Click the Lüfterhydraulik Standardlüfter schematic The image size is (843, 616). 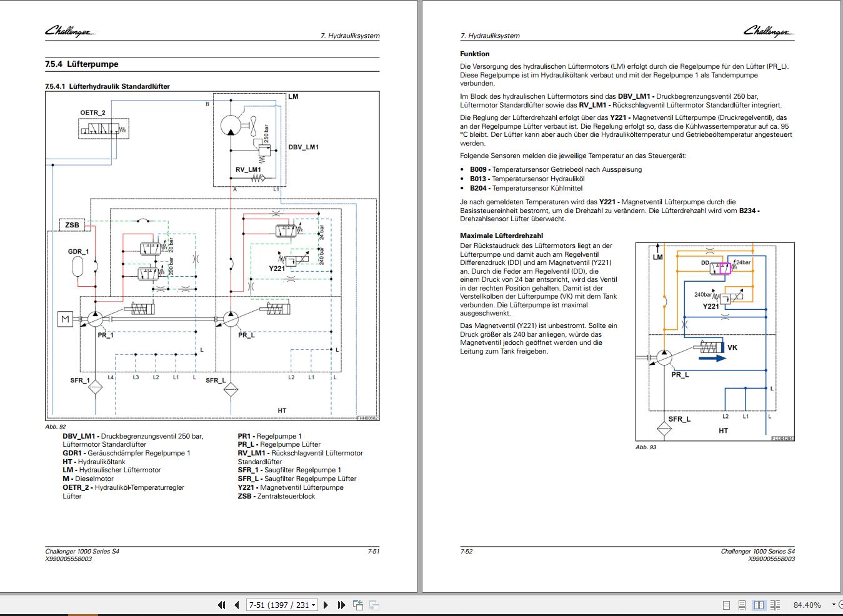212,256
